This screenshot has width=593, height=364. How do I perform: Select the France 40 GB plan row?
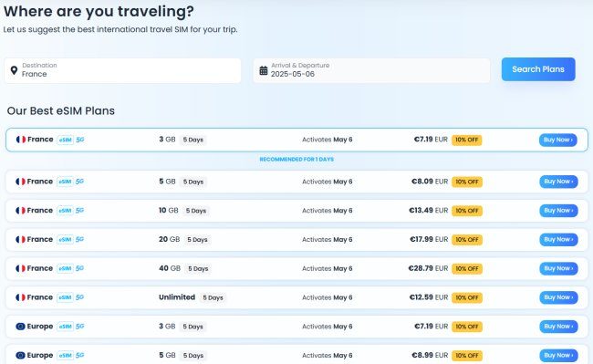click(296, 269)
